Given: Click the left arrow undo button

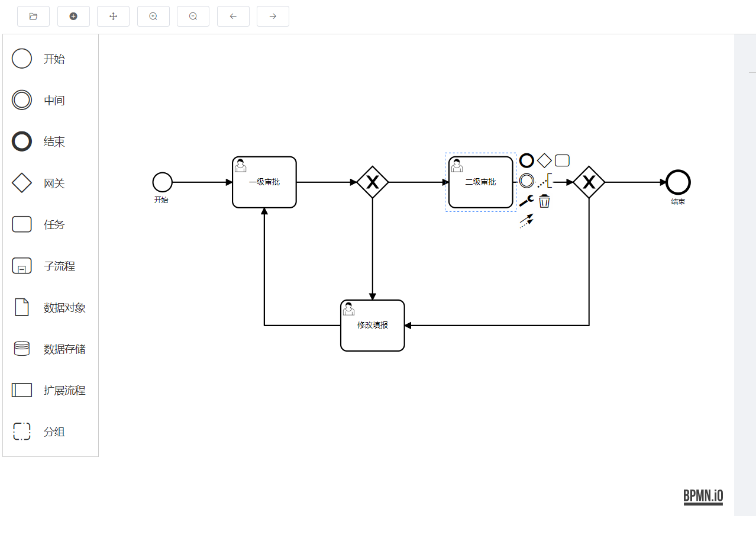Looking at the screenshot, I should pos(233,17).
